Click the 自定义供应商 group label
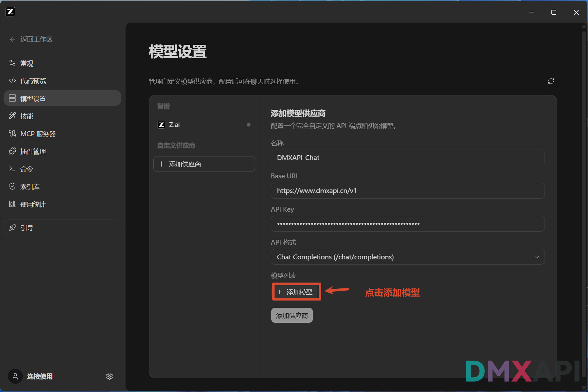This screenshot has width=588, height=392. pos(176,145)
